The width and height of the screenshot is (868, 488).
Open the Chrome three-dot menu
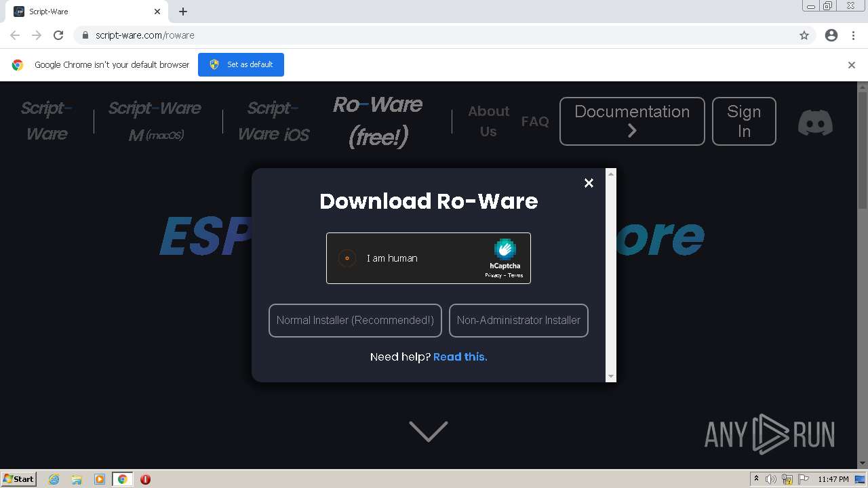(854, 35)
